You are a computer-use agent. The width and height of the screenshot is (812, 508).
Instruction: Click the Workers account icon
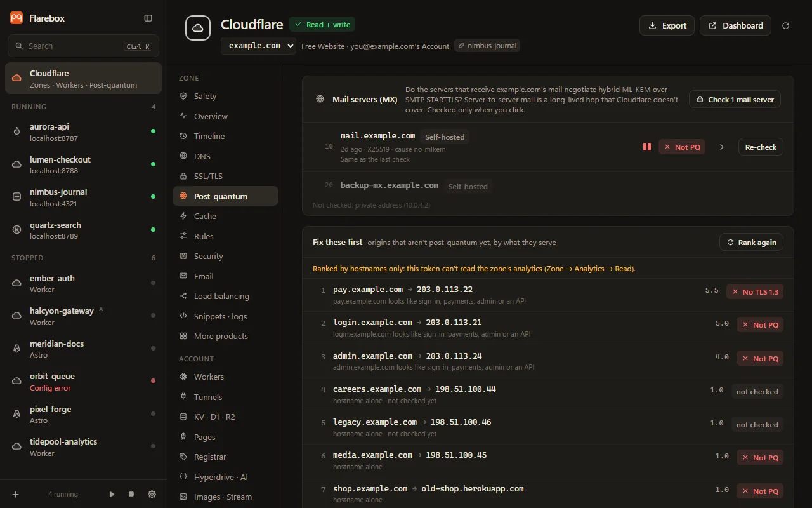click(183, 377)
